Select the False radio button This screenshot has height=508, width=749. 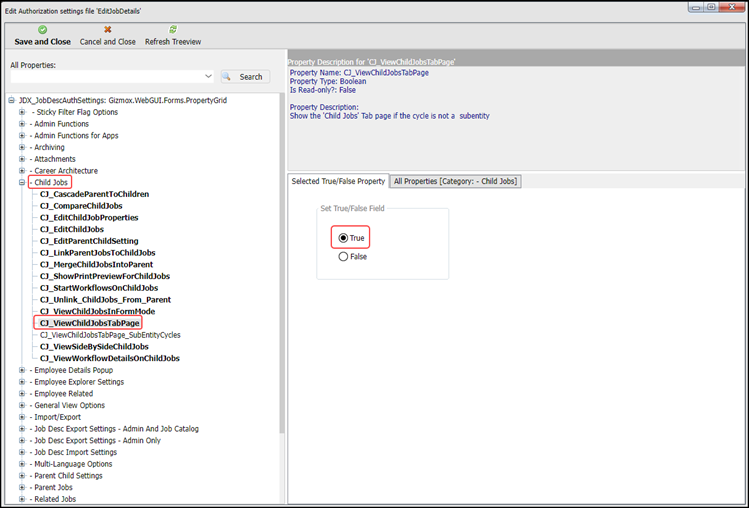tap(343, 257)
